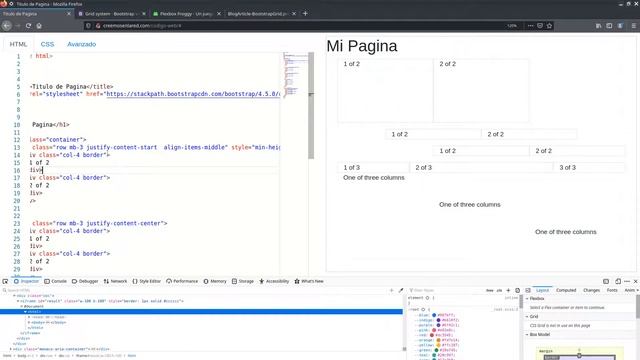
Task: Open the page actions three-dots menu
Action: click(x=530, y=26)
